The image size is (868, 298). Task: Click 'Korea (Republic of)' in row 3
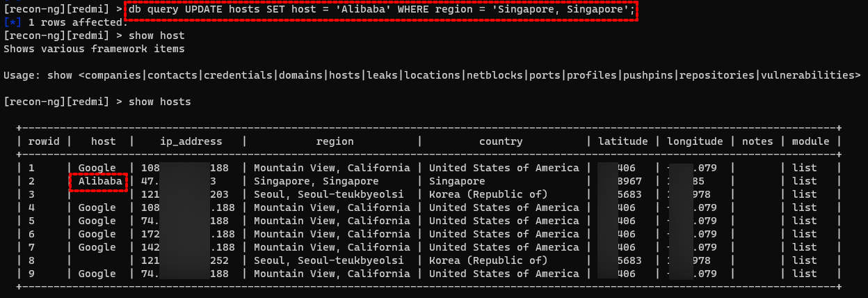488,194
